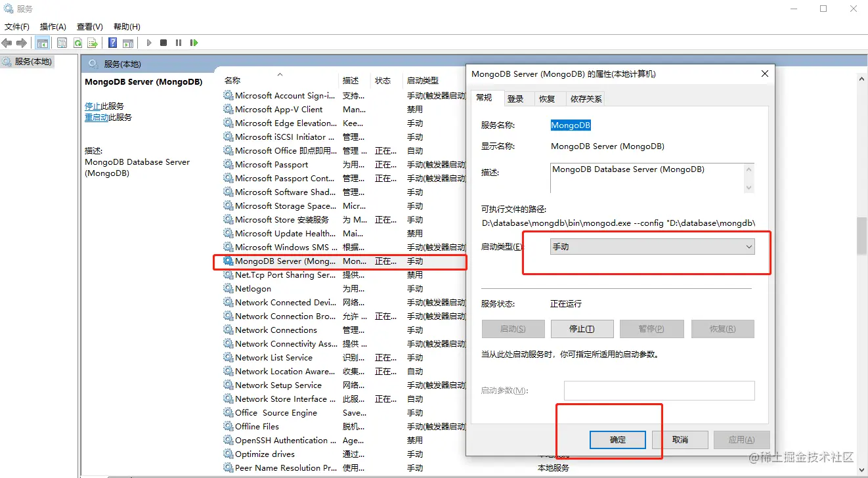The width and height of the screenshot is (868, 478).
Task: Select the Microsoft Windows SMS service row
Action: click(343, 247)
